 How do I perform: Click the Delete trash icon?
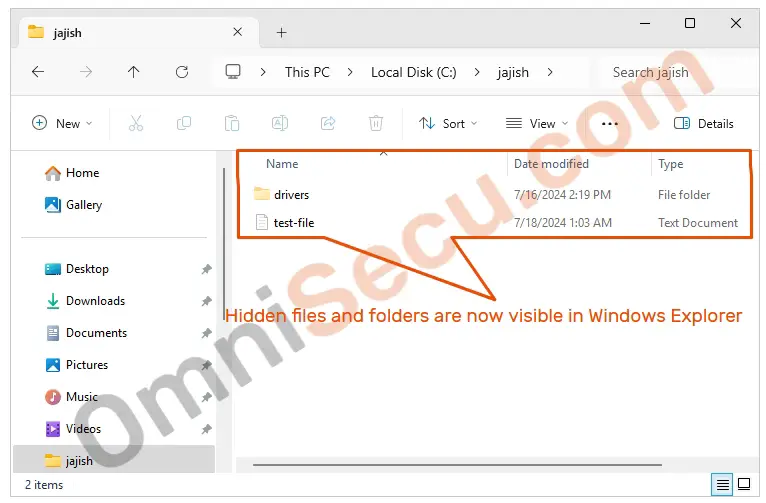[376, 123]
